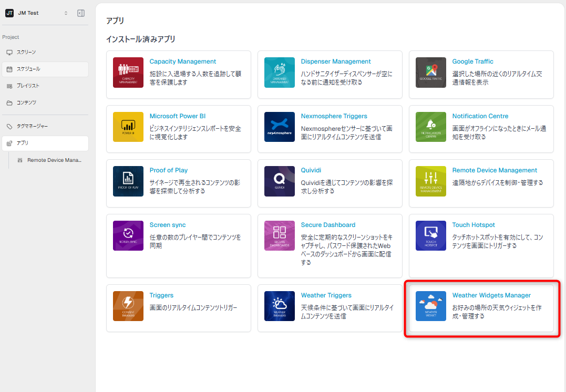566x392 pixels.
Task: Open the Google Traffic link
Action: [472, 61]
